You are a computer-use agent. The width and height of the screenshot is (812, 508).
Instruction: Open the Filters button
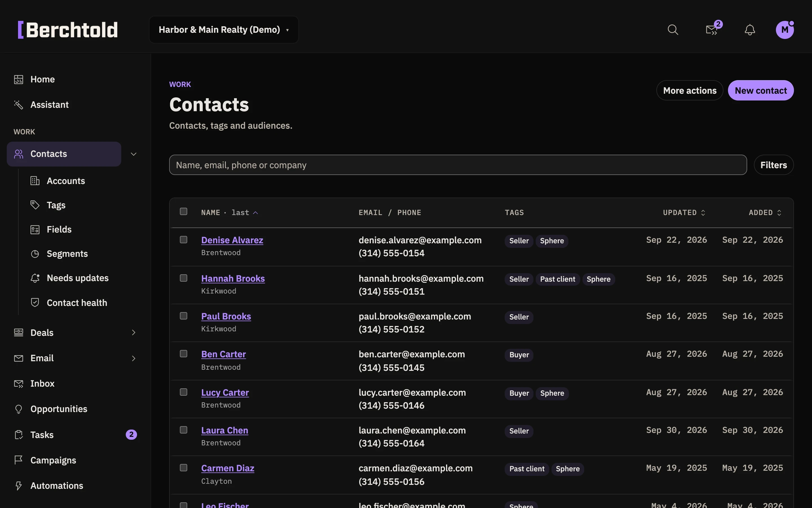(773, 165)
